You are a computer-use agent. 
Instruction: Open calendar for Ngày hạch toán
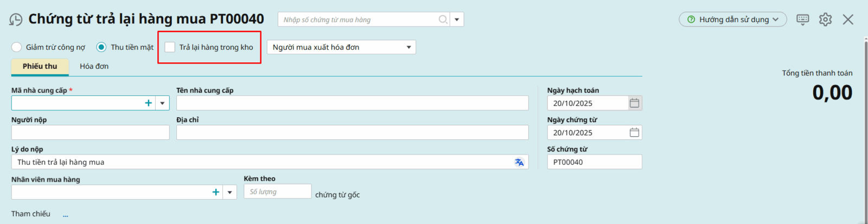coord(634,103)
